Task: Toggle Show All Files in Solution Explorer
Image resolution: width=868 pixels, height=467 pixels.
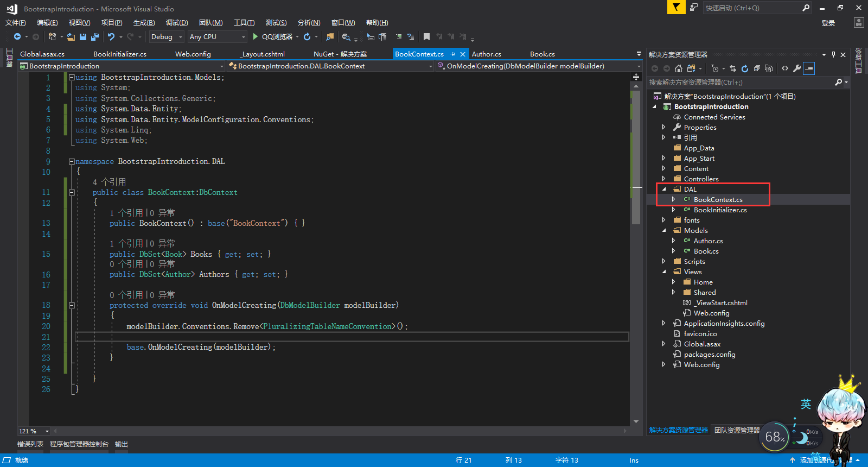Action: pyautogui.click(x=769, y=68)
